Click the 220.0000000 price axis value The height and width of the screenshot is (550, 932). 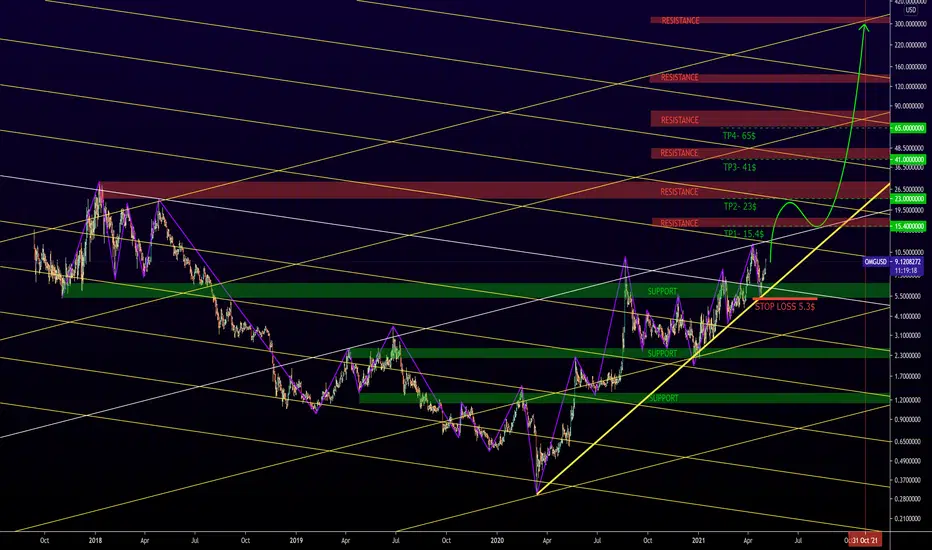pos(910,45)
